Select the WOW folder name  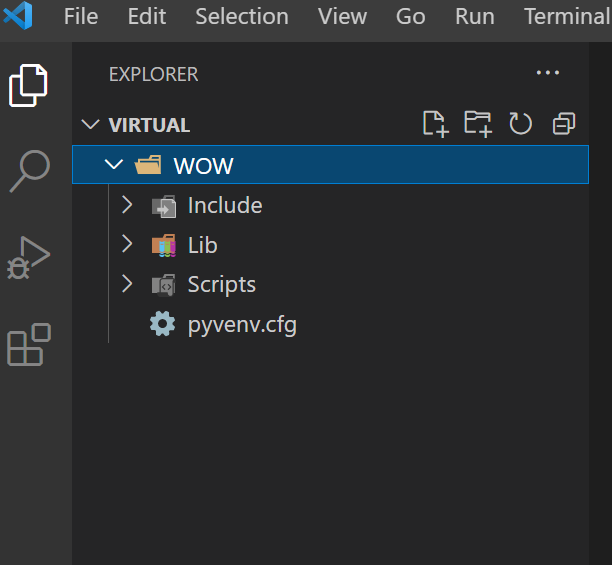pos(203,166)
